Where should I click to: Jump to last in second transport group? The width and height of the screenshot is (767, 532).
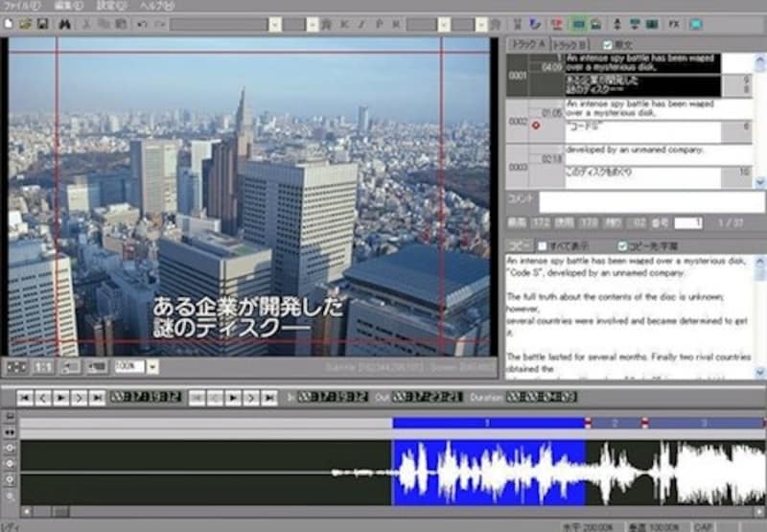point(269,398)
